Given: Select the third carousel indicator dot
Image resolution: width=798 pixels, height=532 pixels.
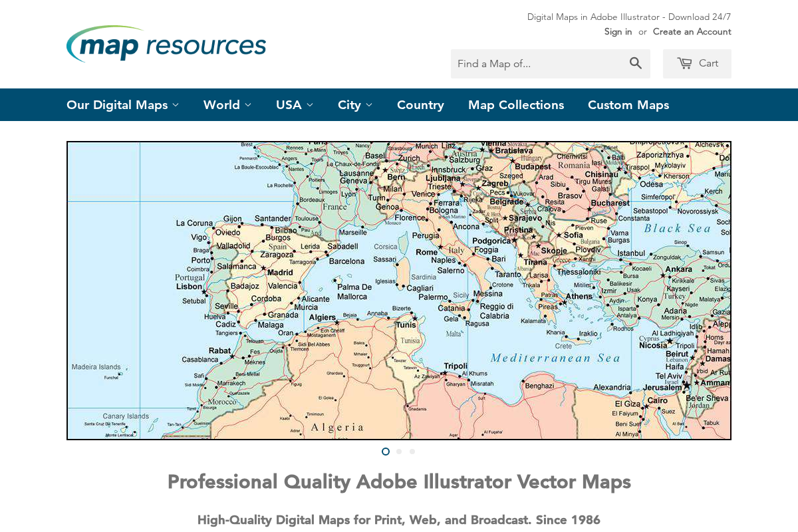Looking at the screenshot, I should tap(412, 451).
